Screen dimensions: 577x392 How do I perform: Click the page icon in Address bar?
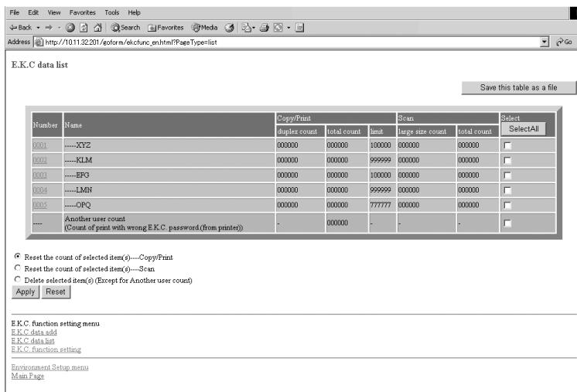tap(39, 43)
